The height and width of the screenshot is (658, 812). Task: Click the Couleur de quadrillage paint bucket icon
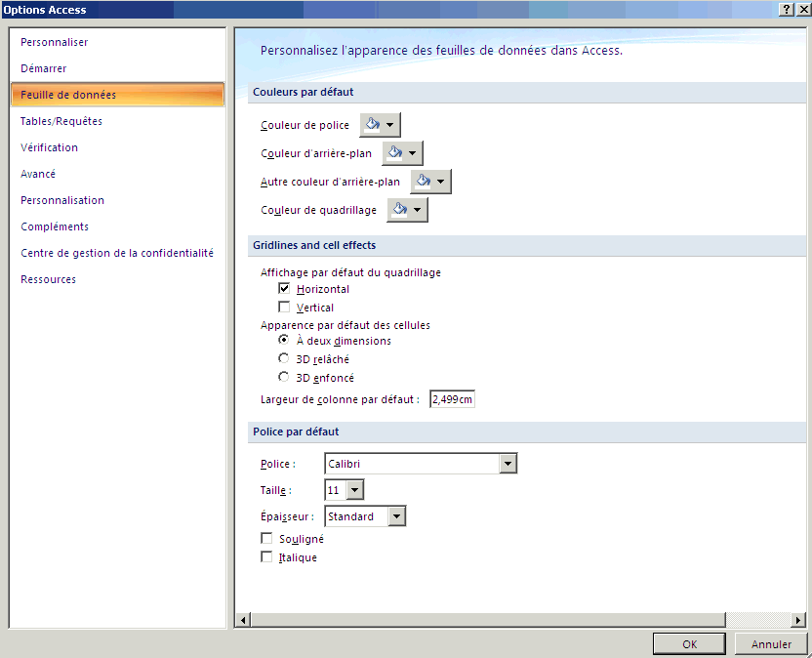coord(399,210)
